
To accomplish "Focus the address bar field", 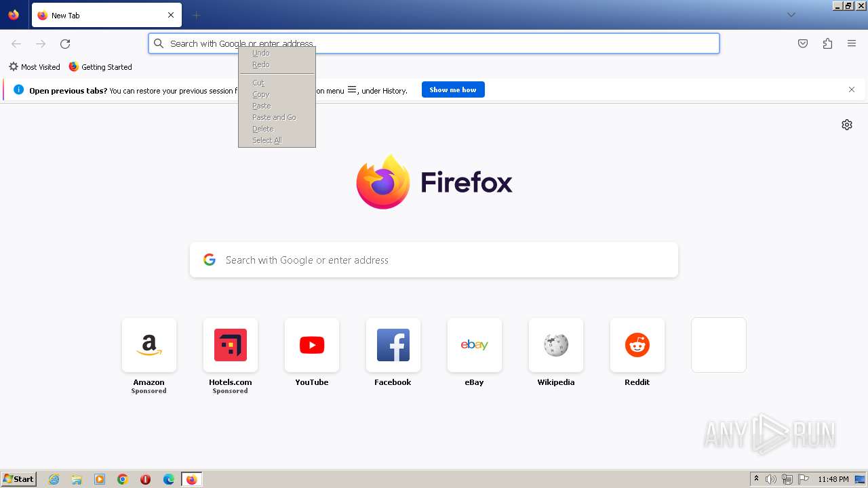I will pos(434,43).
